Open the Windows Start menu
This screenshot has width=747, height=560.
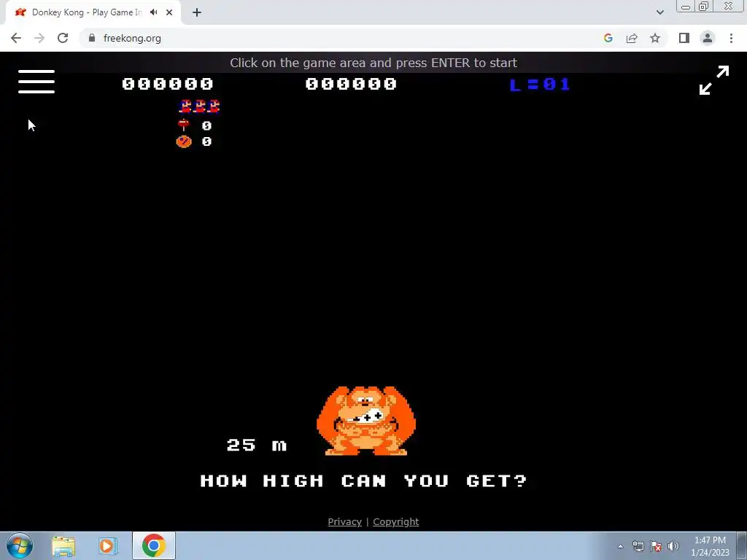pos(20,545)
